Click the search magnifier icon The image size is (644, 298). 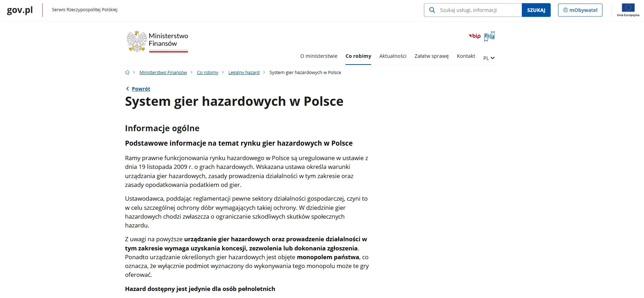coord(432,10)
